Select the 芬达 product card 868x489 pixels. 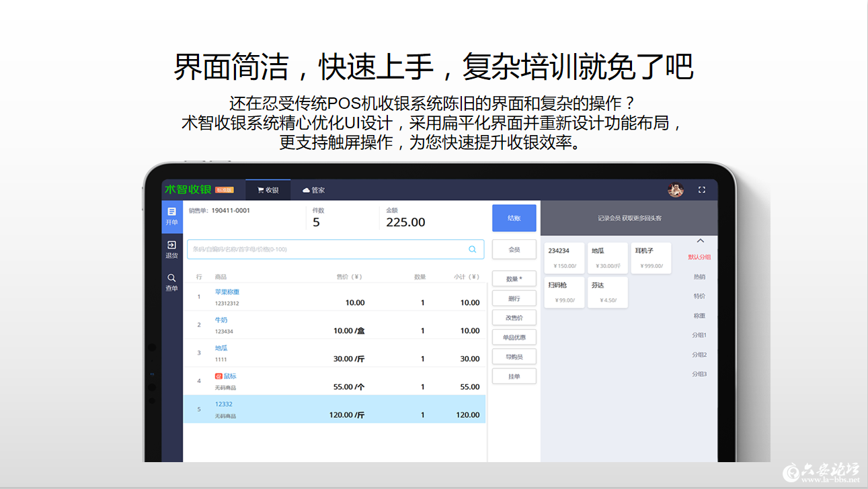[x=607, y=292]
